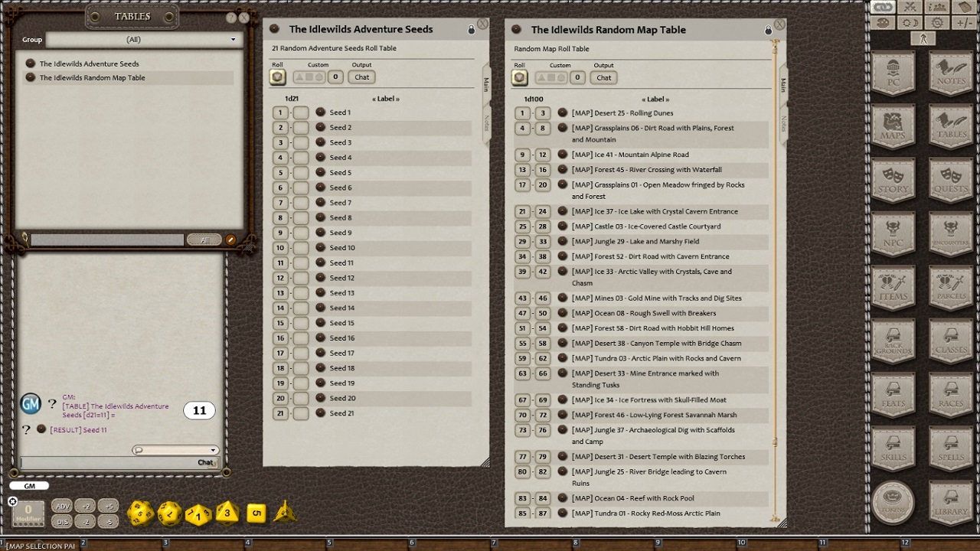Toggle the lock icon on Random Map Table window
The height and width of the screenshot is (551, 980).
click(x=768, y=29)
